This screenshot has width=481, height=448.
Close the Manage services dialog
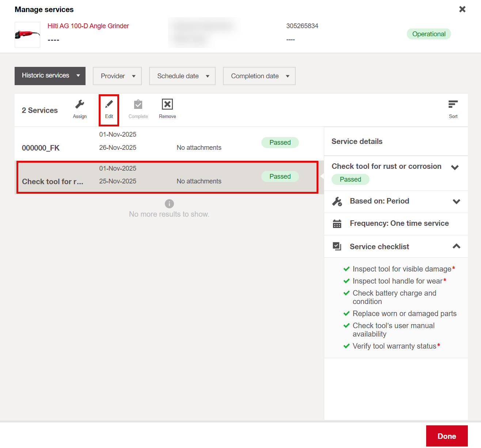[x=462, y=10]
